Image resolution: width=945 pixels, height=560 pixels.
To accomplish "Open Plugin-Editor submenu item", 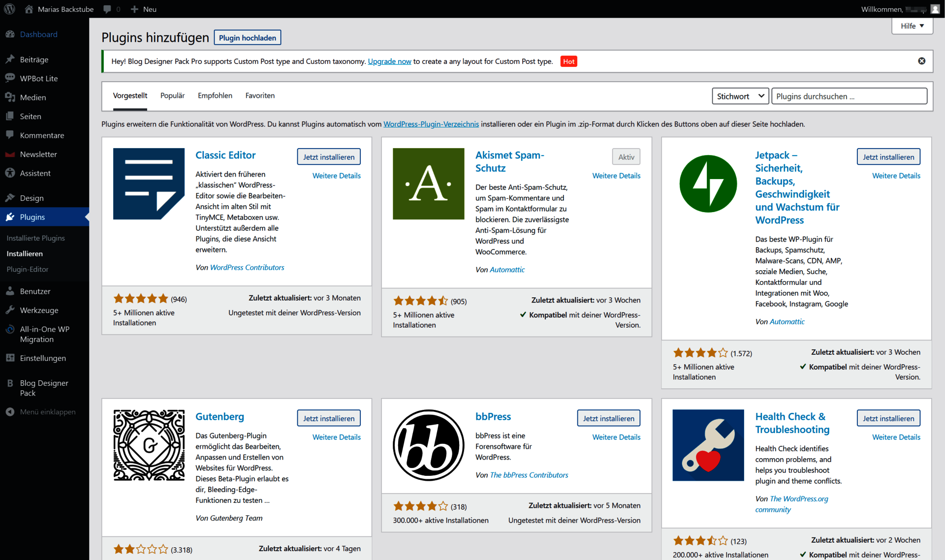I will (28, 269).
